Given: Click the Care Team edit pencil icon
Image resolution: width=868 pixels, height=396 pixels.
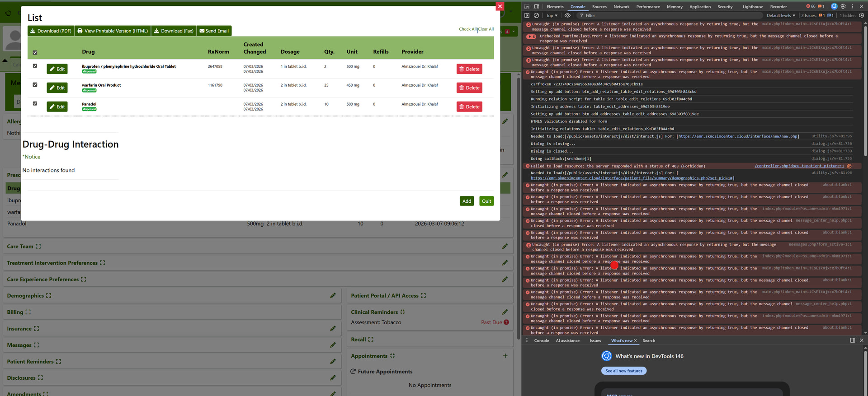Looking at the screenshot, I should coord(505,247).
